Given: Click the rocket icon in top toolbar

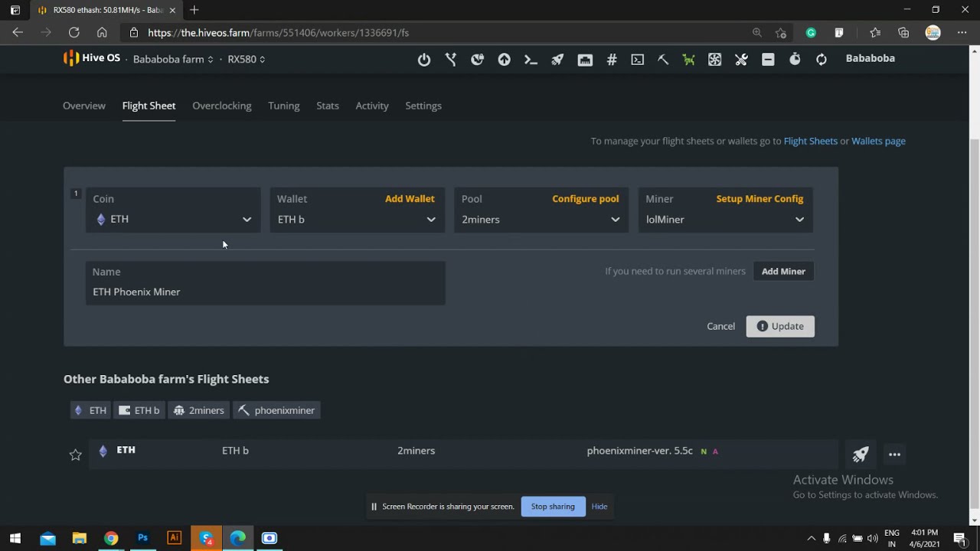Looking at the screenshot, I should [x=557, y=59].
